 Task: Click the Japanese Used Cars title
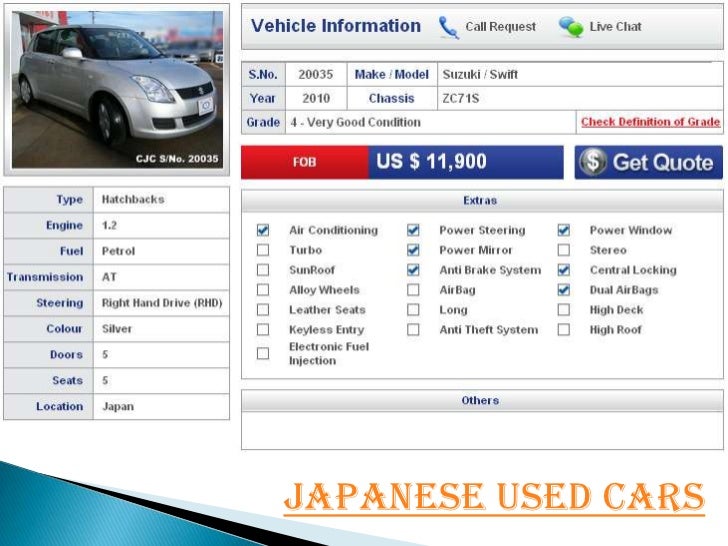494,498
